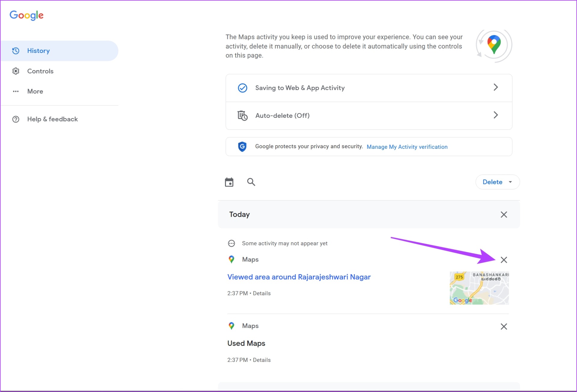Open the Banashankari map thumbnail
The height and width of the screenshot is (392, 577).
coord(479,288)
